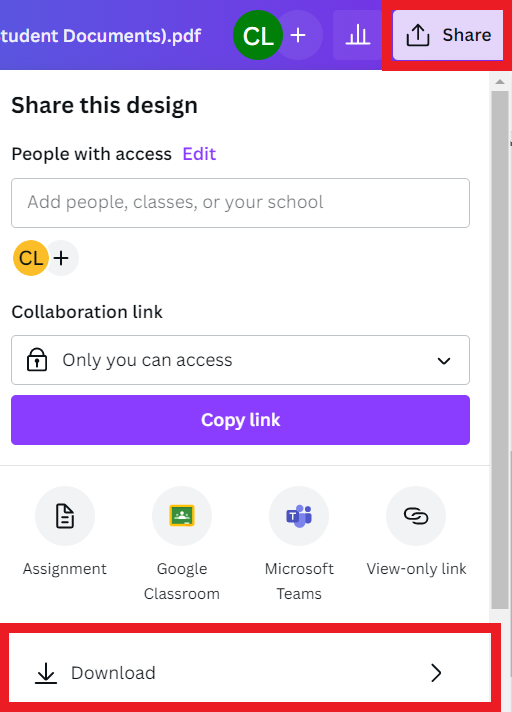Add person using plus beside yellow avatar
The height and width of the screenshot is (712, 512).
pos(61,258)
